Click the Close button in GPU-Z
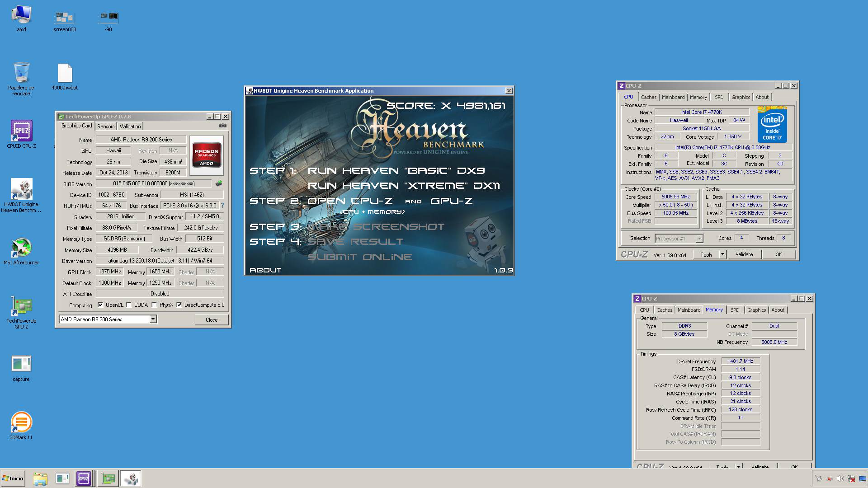This screenshot has height=488, width=868. 212,319
